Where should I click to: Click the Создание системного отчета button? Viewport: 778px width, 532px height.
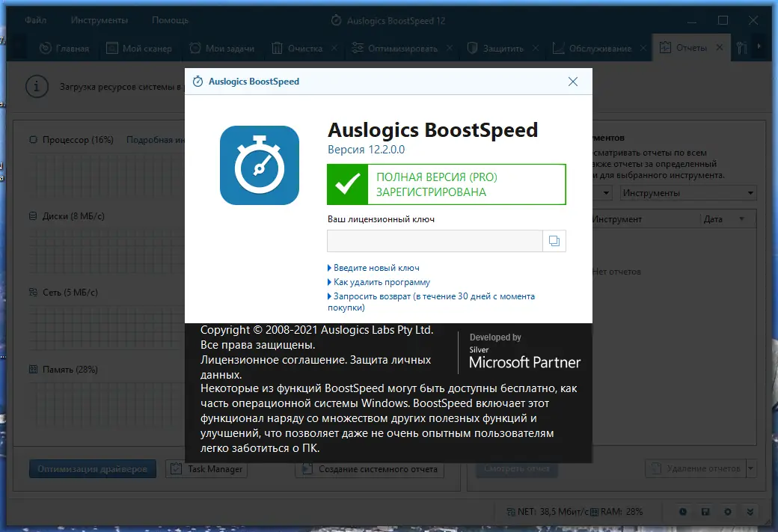coord(370,469)
